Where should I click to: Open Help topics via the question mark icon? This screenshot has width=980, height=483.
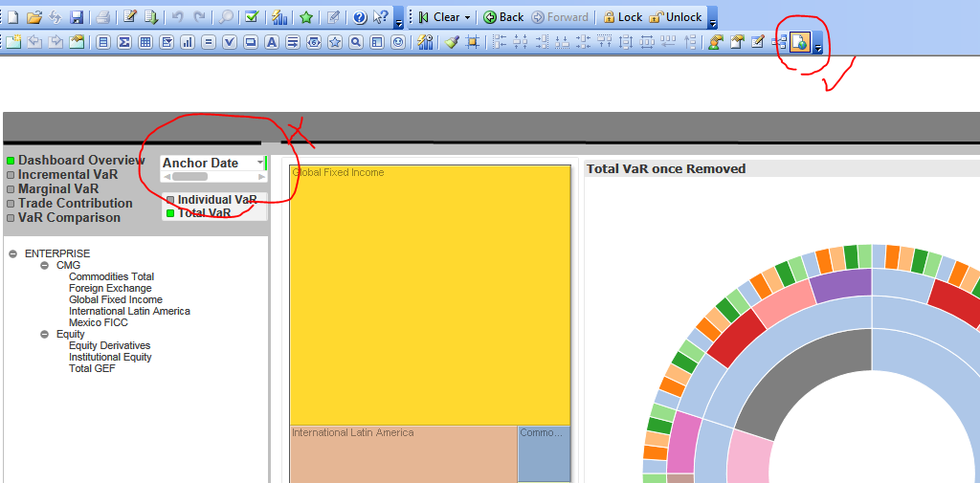pos(360,17)
